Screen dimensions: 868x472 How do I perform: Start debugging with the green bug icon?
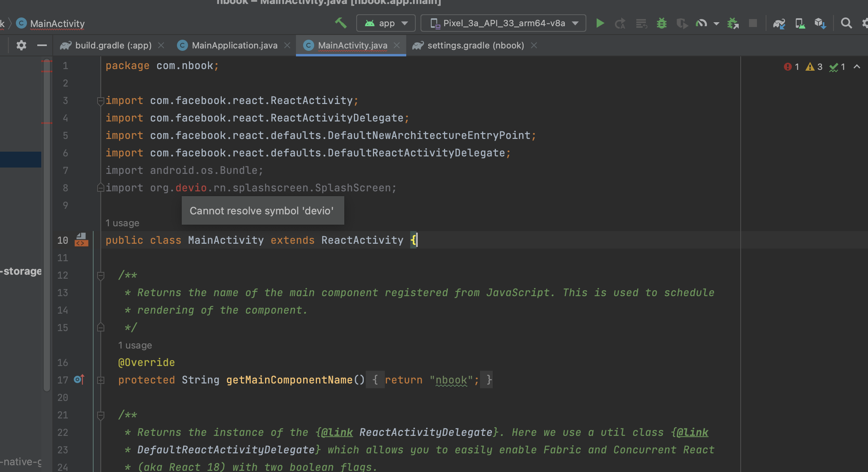(661, 23)
